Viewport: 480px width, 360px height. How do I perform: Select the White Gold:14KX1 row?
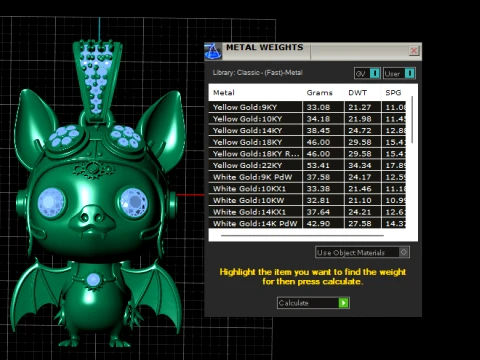307,212
